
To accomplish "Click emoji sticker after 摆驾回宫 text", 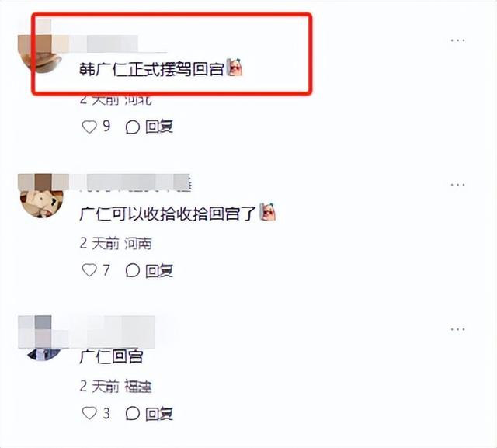I will (x=235, y=68).
